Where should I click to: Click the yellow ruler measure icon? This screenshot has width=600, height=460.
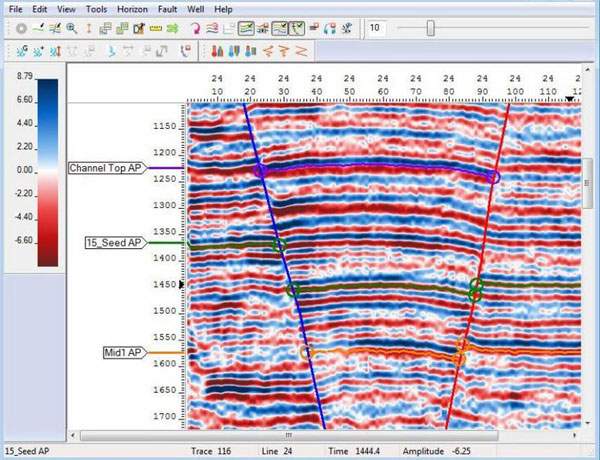156,28
